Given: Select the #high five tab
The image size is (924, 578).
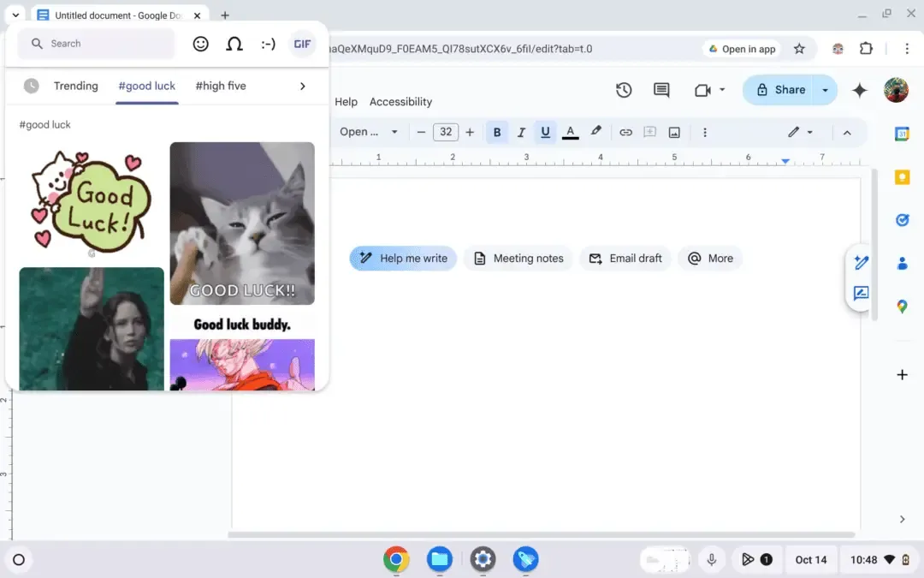Looking at the screenshot, I should [x=221, y=86].
